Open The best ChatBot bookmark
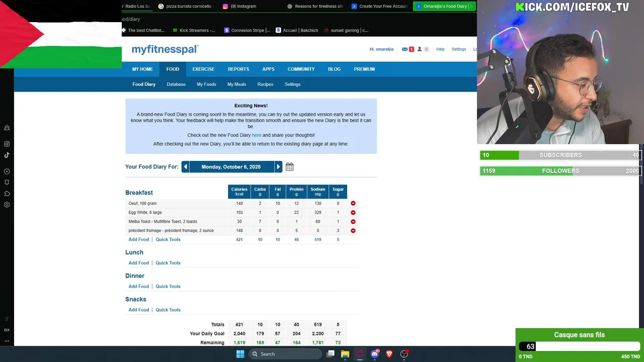Viewport: 644px width, 362px height. (x=143, y=30)
